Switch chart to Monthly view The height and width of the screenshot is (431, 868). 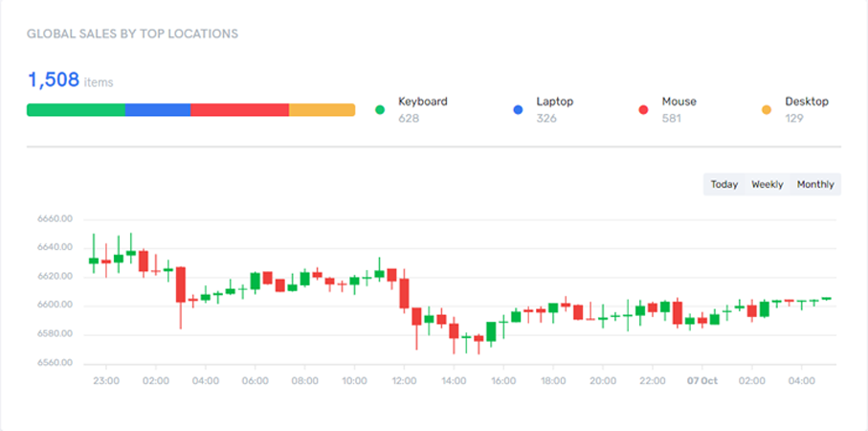click(815, 185)
